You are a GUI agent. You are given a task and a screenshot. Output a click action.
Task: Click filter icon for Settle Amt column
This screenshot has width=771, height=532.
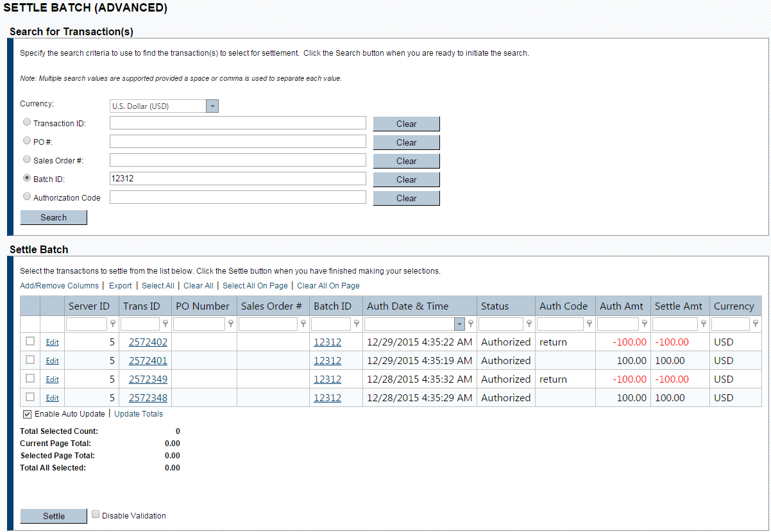coord(704,324)
